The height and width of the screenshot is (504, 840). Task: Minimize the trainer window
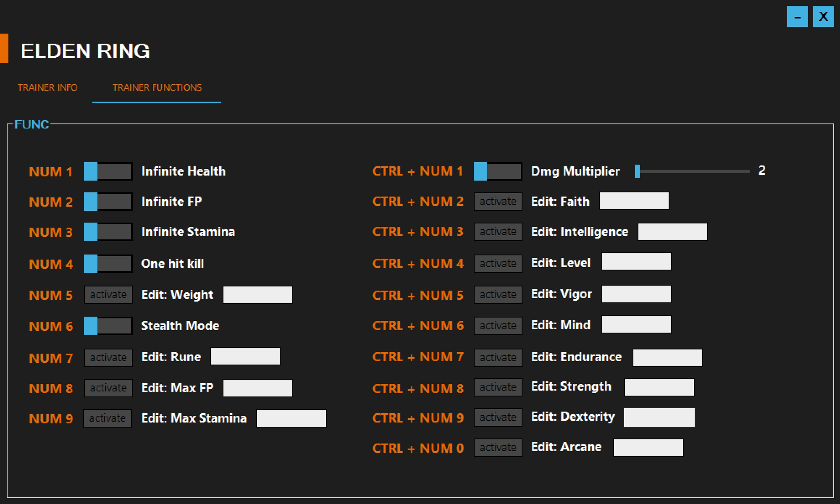coord(798,16)
